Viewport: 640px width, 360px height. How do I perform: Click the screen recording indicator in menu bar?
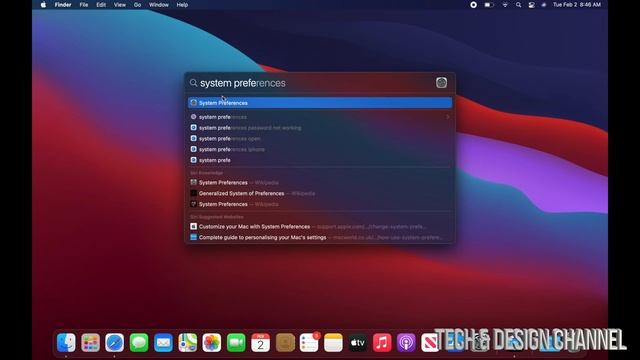click(x=473, y=5)
